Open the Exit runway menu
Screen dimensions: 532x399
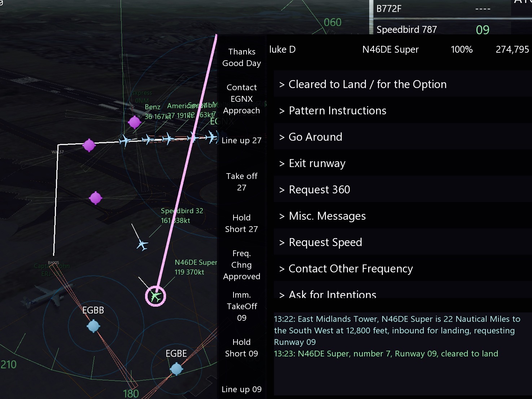tap(403, 163)
